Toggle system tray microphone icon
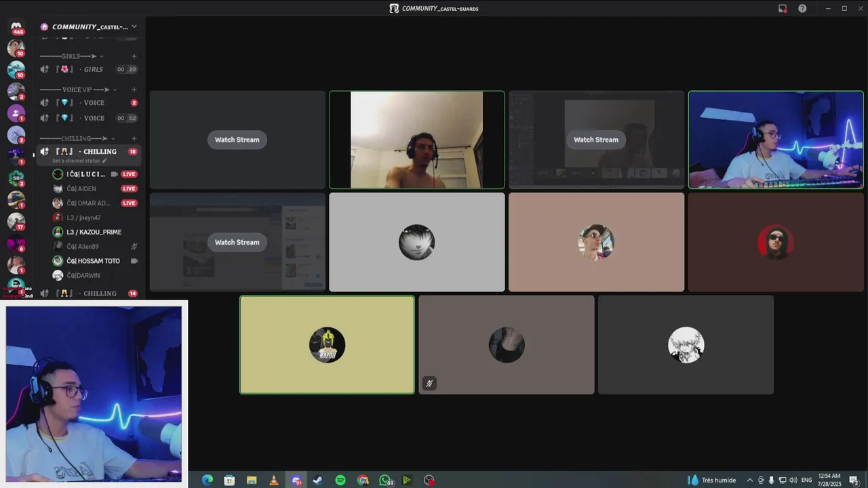This screenshot has width=868, height=488. [x=771, y=480]
